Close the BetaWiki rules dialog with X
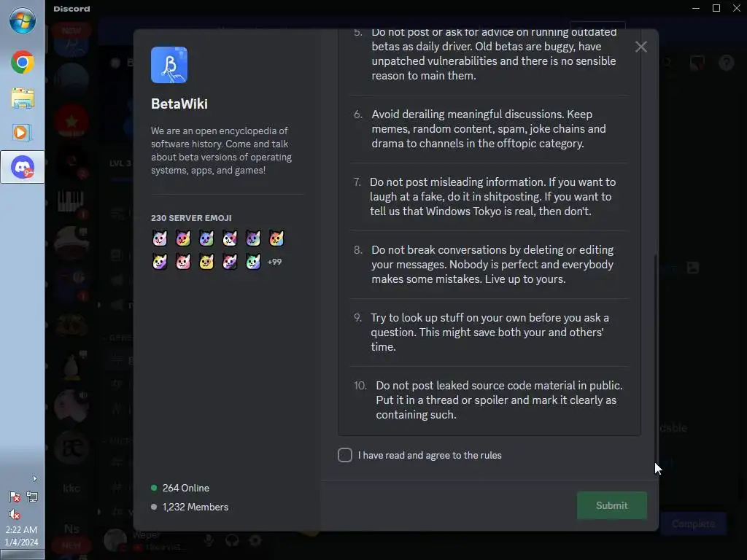Screen dimensions: 747x560 [x=641, y=47]
